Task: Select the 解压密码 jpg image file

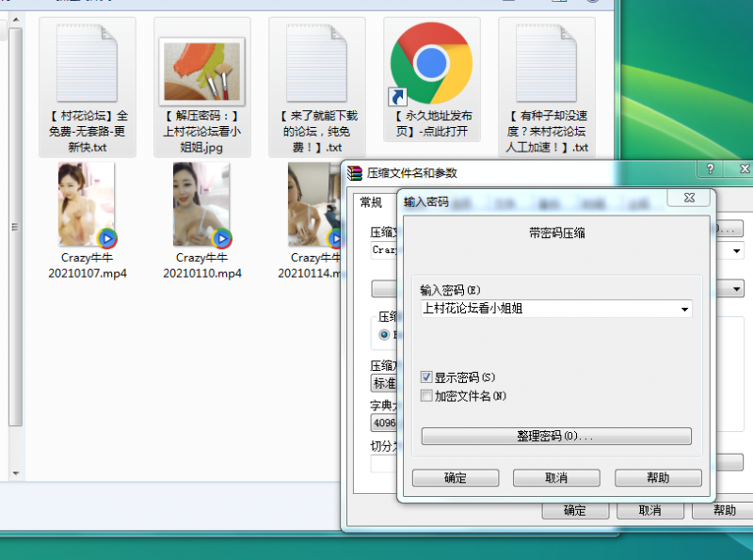Action: (x=202, y=87)
